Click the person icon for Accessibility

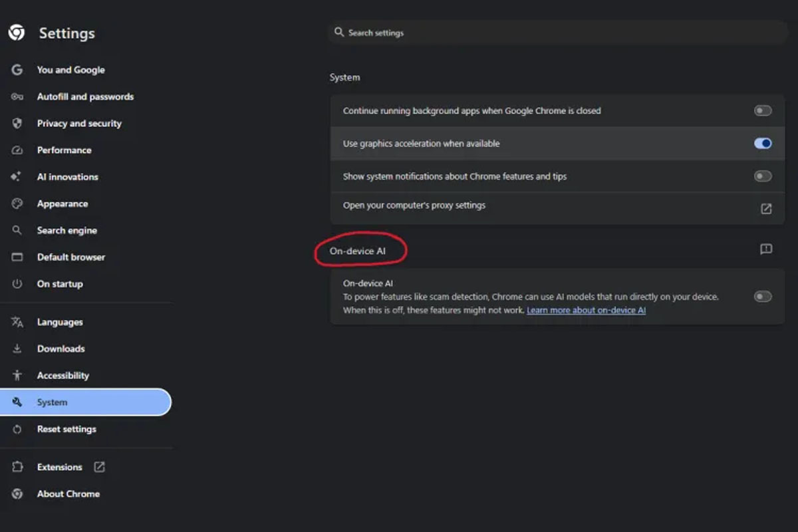[x=17, y=375]
